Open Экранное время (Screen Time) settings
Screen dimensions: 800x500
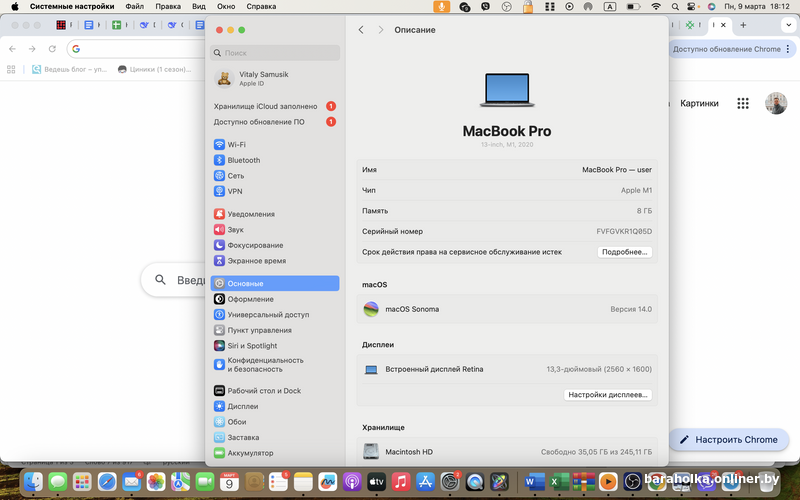click(x=255, y=260)
